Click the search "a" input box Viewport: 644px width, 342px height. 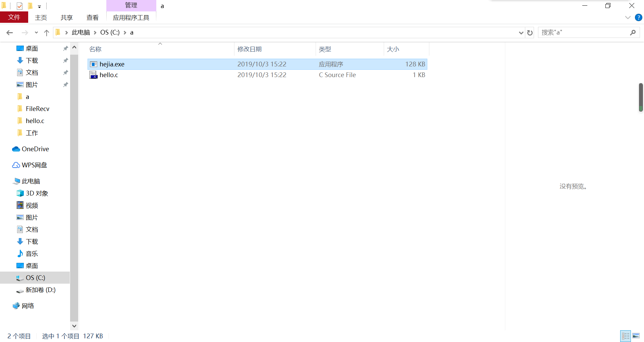pos(584,33)
